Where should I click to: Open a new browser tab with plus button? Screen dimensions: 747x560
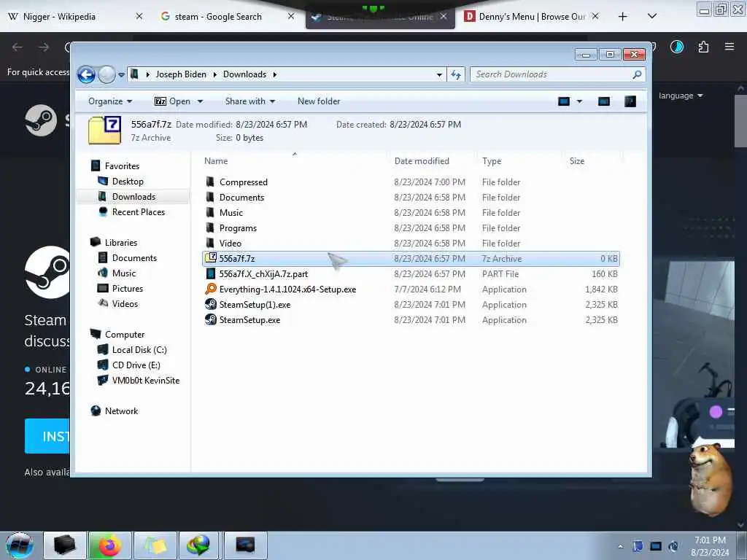coord(622,17)
